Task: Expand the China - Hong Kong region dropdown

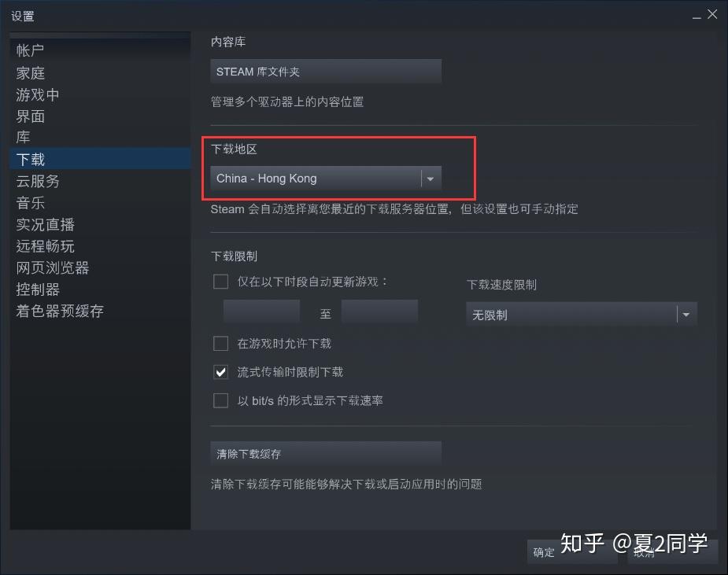Action: [x=326, y=179]
